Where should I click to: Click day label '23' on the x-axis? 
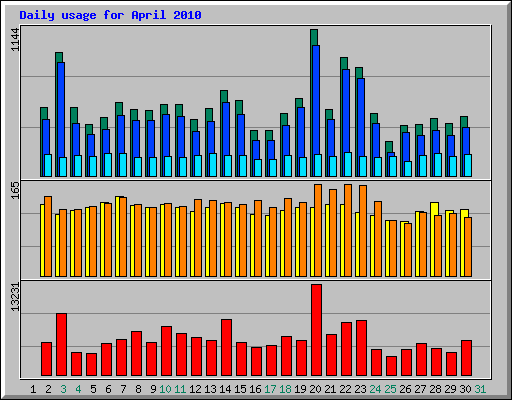(360, 389)
